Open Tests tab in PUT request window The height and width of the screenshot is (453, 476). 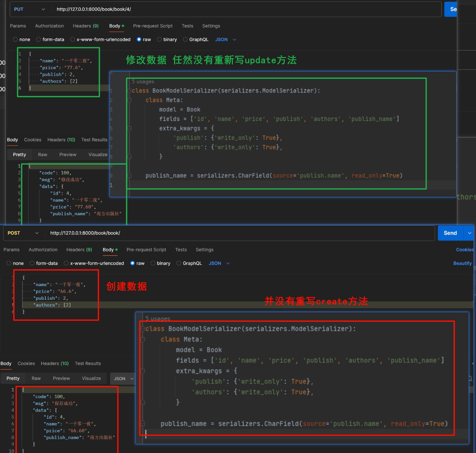[187, 26]
